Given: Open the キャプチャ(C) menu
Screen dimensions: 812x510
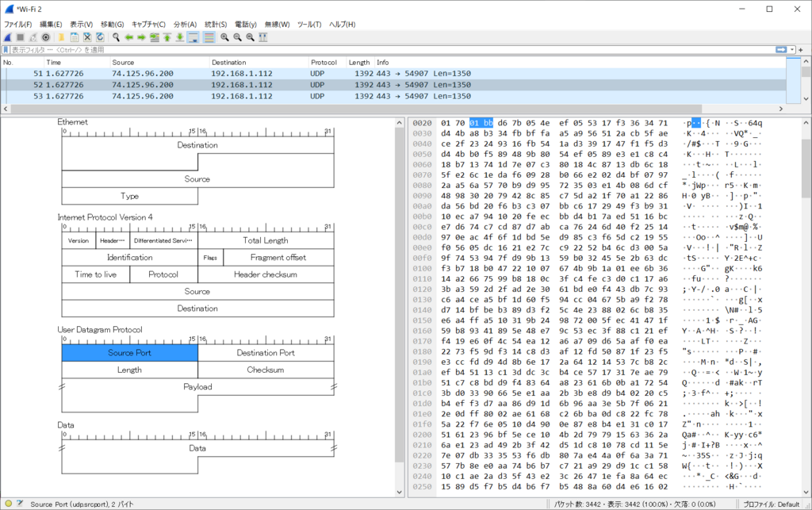Looking at the screenshot, I should coord(148,25).
